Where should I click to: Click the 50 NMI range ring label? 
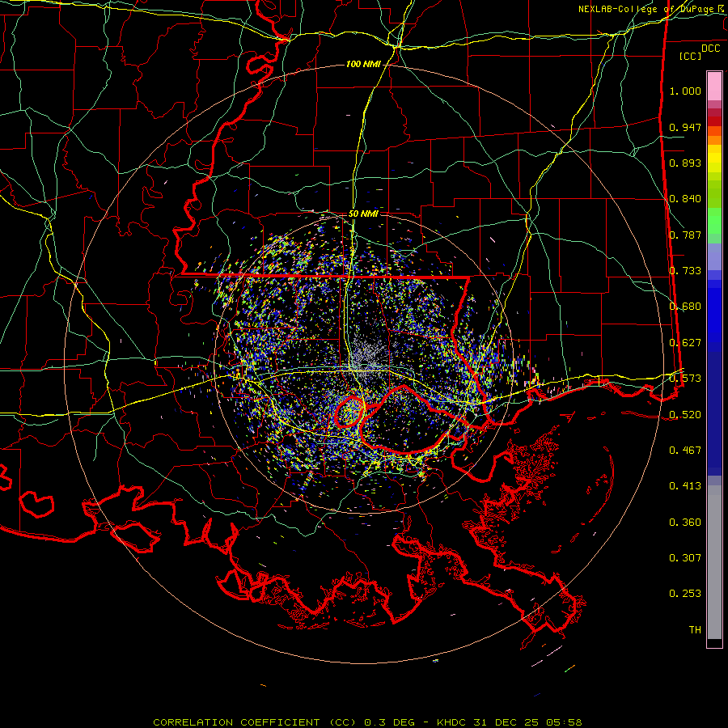coord(363,214)
